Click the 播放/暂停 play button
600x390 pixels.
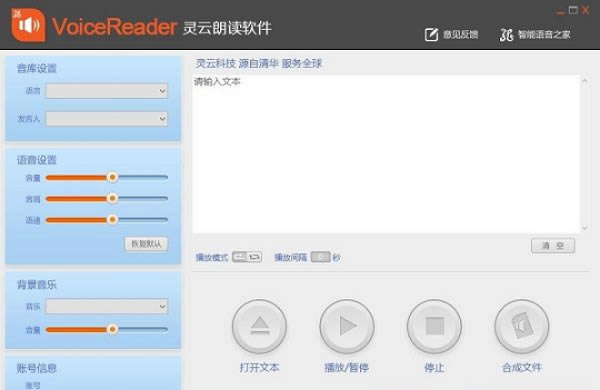coord(347,326)
